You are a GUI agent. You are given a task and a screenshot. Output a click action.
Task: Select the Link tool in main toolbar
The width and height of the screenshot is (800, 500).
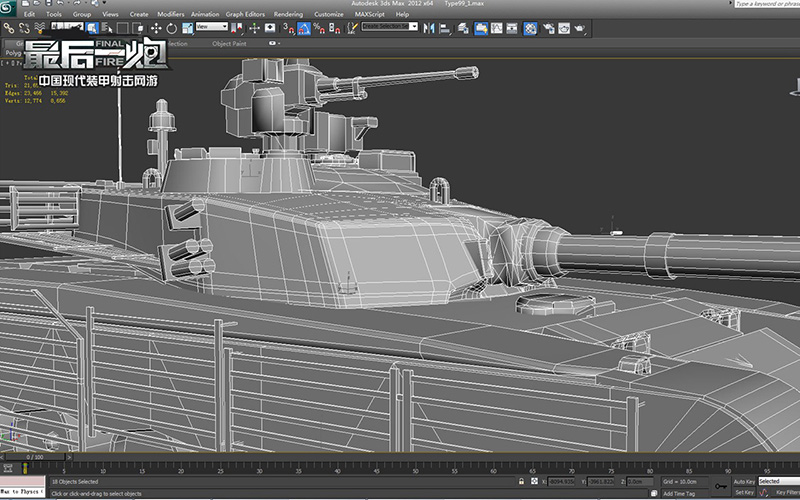pos(9,28)
